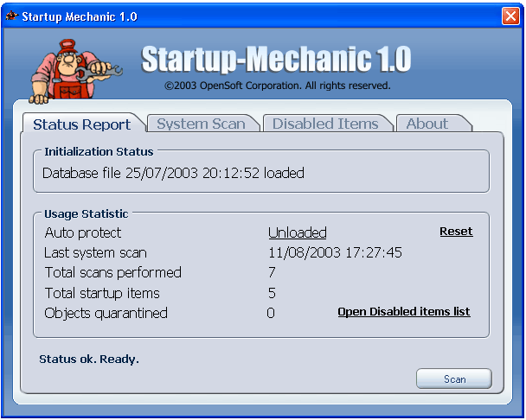Click the Startup Mechanic title bar app icon

(x=11, y=16)
